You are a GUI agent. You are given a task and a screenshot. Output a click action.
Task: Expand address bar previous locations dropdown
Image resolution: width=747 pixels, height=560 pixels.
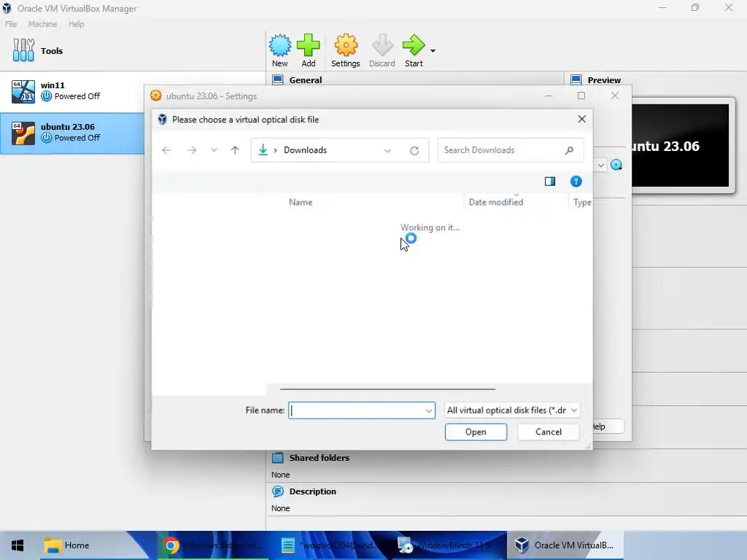(387, 150)
